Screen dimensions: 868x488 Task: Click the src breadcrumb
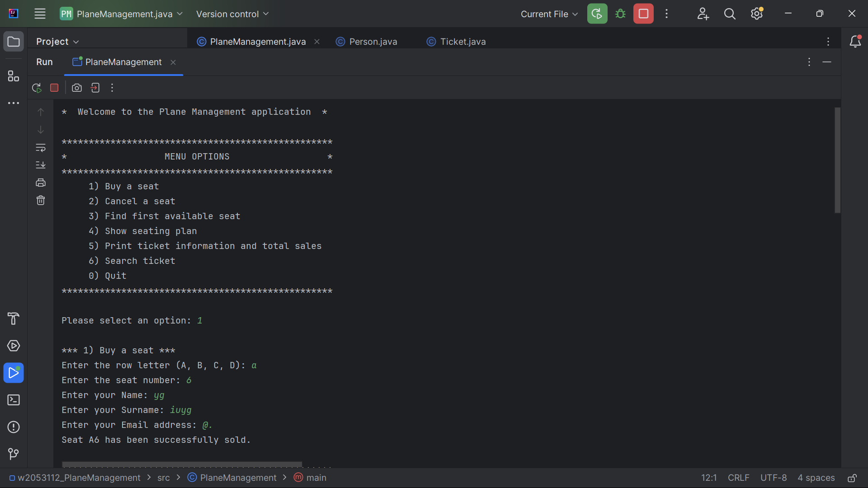click(x=164, y=478)
